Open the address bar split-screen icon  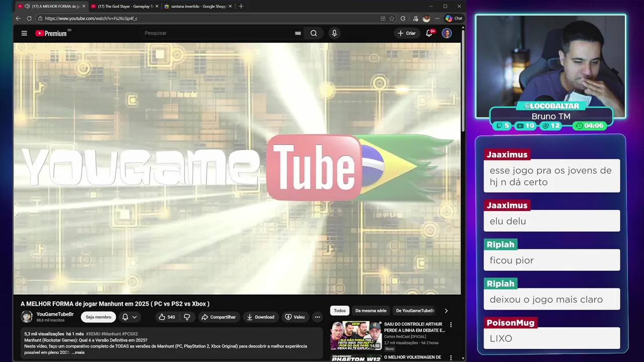point(383,18)
